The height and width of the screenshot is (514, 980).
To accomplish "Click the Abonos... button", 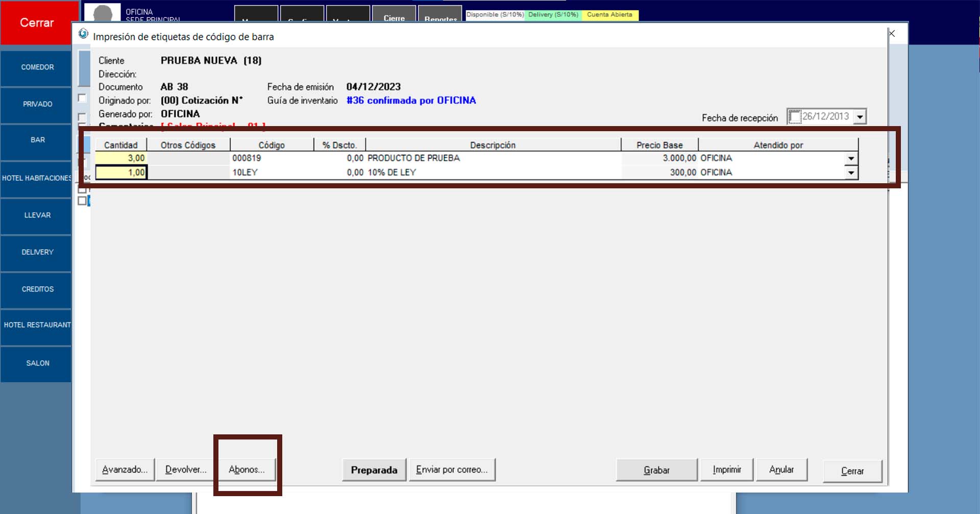I will 247,470.
